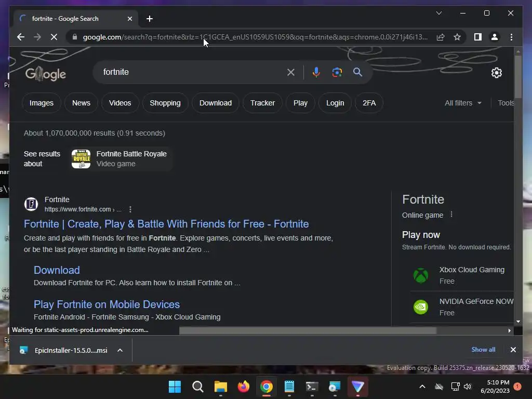The height and width of the screenshot is (399, 532).
Task: Select the Videos filter chip
Action: tap(120, 103)
